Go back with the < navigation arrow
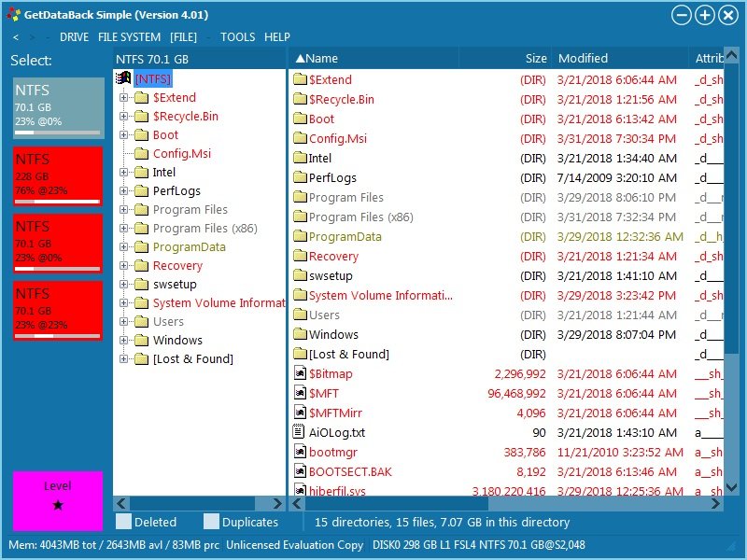Screen dimensions: 747x560 point(16,37)
